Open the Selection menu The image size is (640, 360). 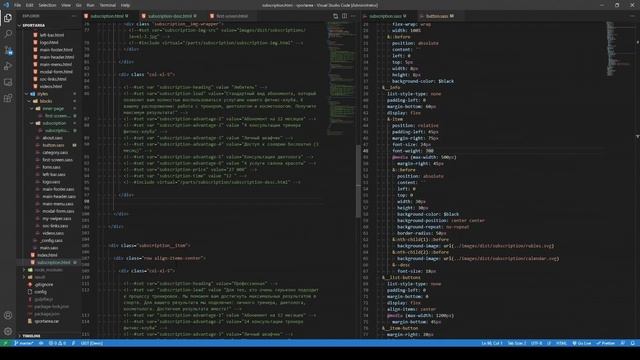pos(47,5)
